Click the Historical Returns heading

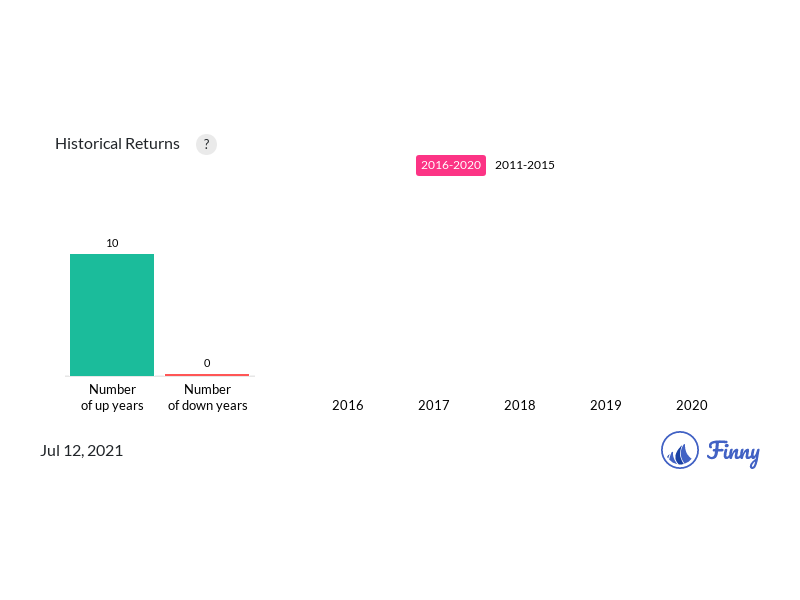(117, 144)
